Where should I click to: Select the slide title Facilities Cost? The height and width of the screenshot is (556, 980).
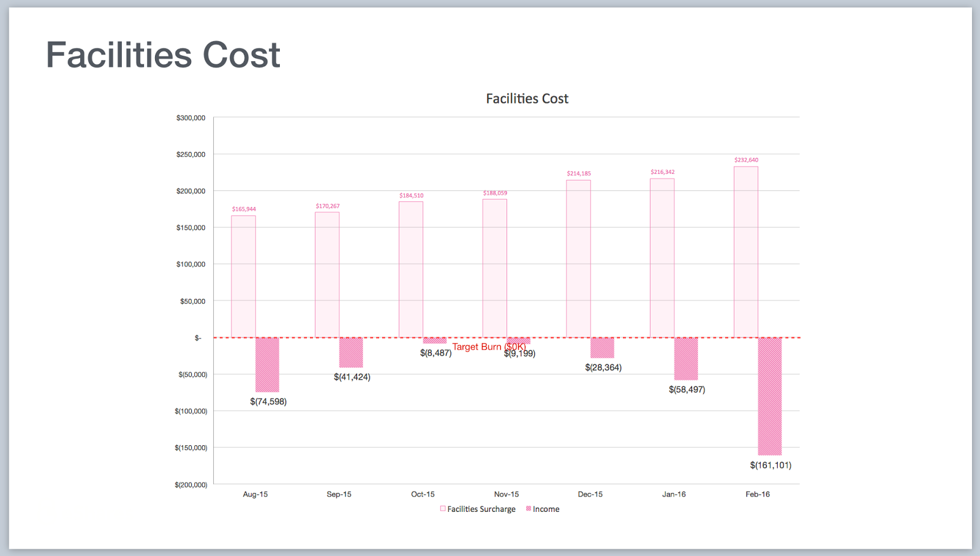pos(163,55)
